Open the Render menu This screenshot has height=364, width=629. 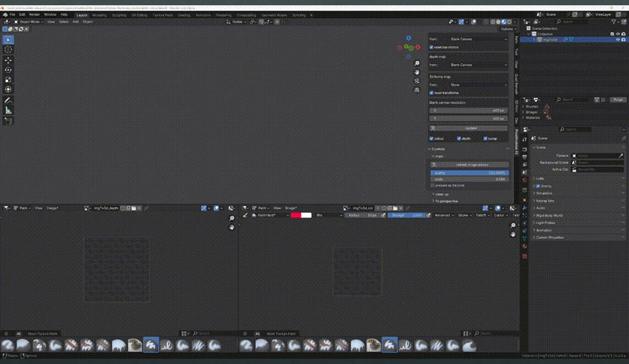(x=35, y=14)
